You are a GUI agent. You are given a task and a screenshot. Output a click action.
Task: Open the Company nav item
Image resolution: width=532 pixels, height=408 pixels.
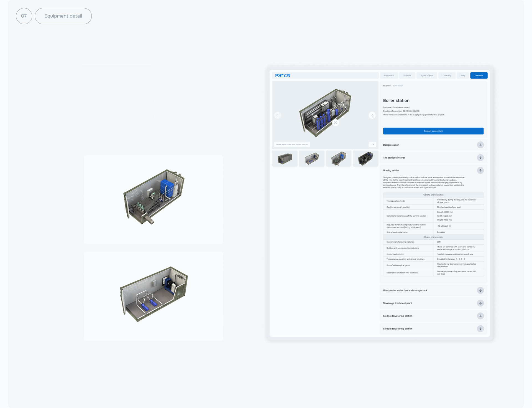447,75
